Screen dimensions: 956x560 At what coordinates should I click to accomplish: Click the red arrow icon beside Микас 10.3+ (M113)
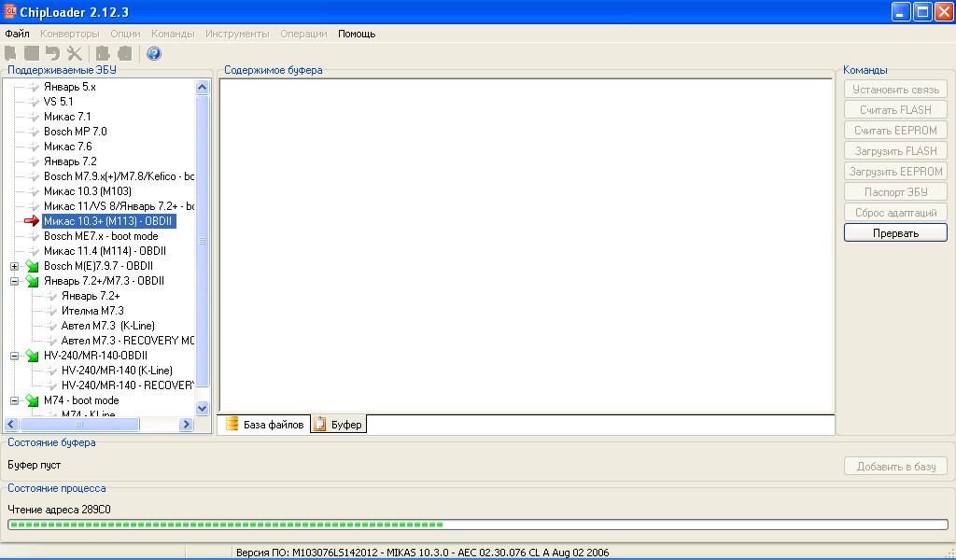(x=32, y=220)
